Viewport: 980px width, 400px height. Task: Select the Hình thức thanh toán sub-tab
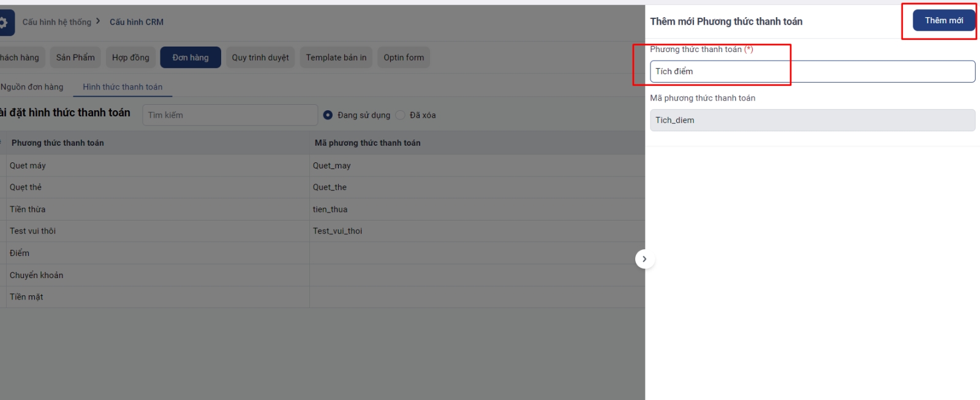pos(123,87)
